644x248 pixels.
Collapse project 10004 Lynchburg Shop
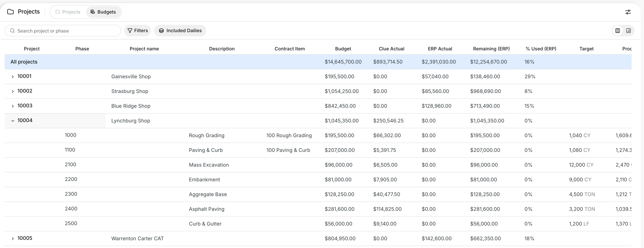(12, 121)
